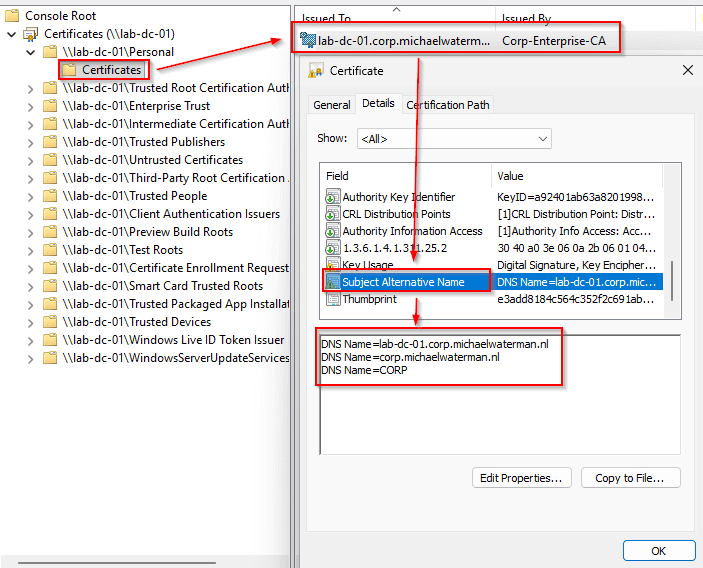Screen dimensions: 703x568
Task: Select the Certificates folder under Personal
Action: [x=111, y=70]
